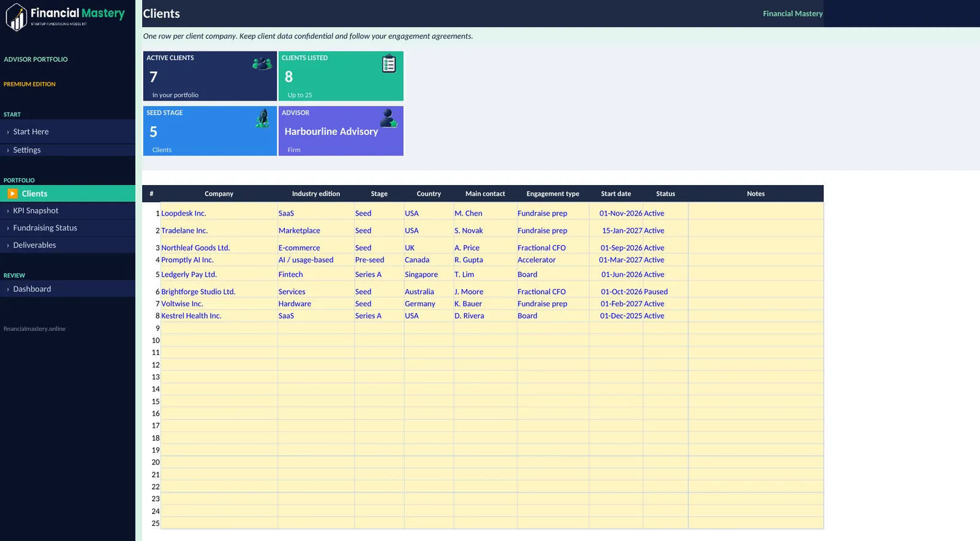Select company cell Ledgerly Pay Ltd.
Image resolution: width=980 pixels, height=541 pixels.
pos(219,274)
